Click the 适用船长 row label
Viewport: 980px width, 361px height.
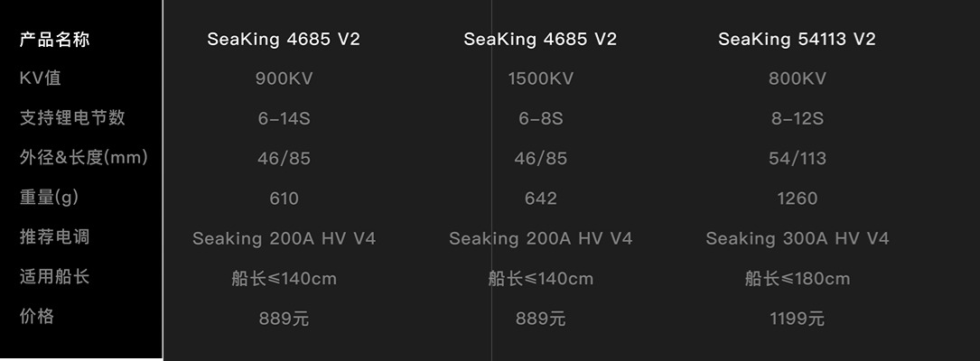click(x=54, y=277)
